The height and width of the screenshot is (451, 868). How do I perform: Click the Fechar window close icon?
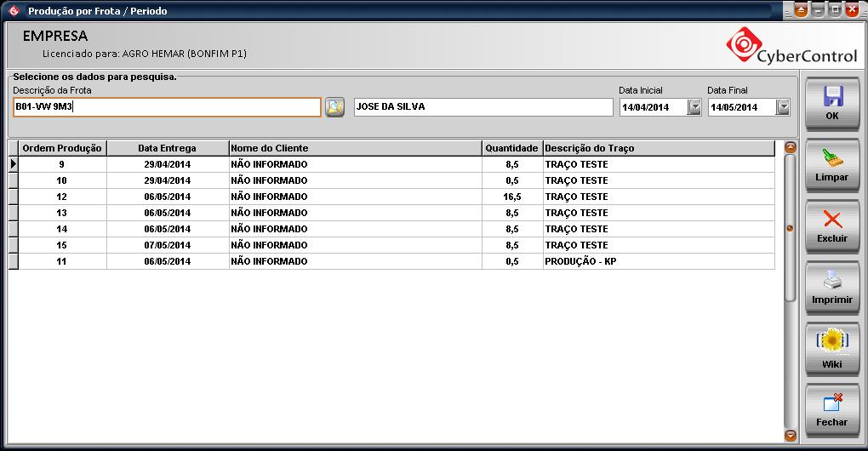coord(831,404)
